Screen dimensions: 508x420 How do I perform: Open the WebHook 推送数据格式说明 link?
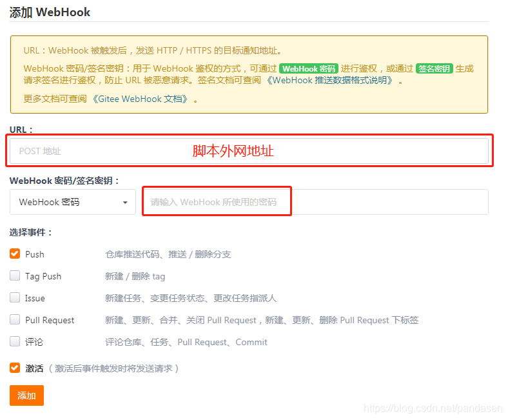tap(330, 80)
